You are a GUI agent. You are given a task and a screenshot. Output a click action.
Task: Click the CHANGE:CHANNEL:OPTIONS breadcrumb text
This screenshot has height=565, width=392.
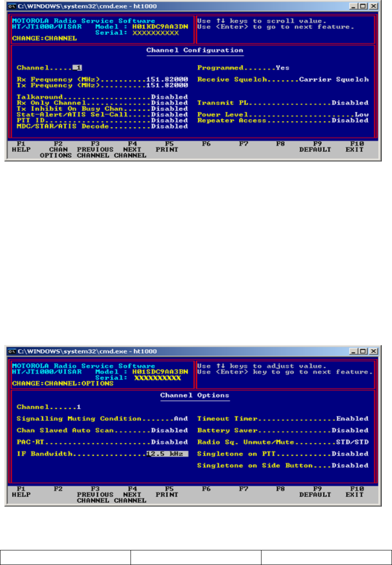[x=62, y=383]
